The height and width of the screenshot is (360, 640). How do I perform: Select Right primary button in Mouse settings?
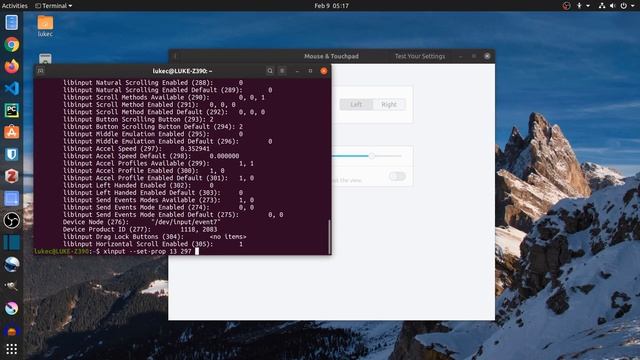coord(389,104)
